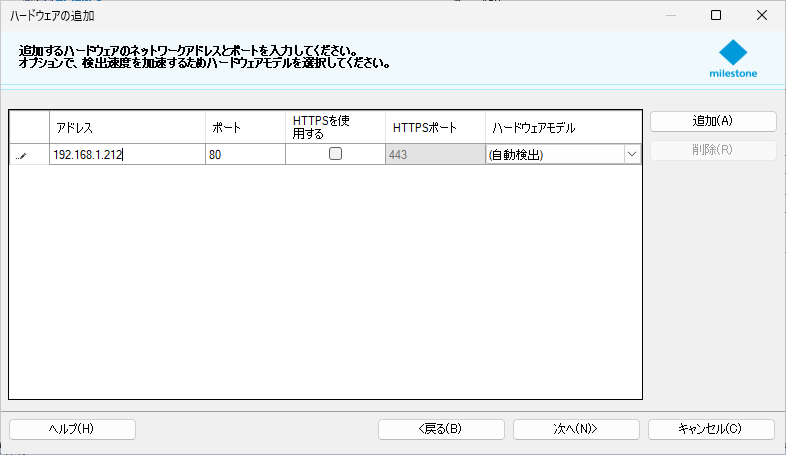Enable the HTTPSを使用する checkbox
The width and height of the screenshot is (786, 455).
(335, 154)
